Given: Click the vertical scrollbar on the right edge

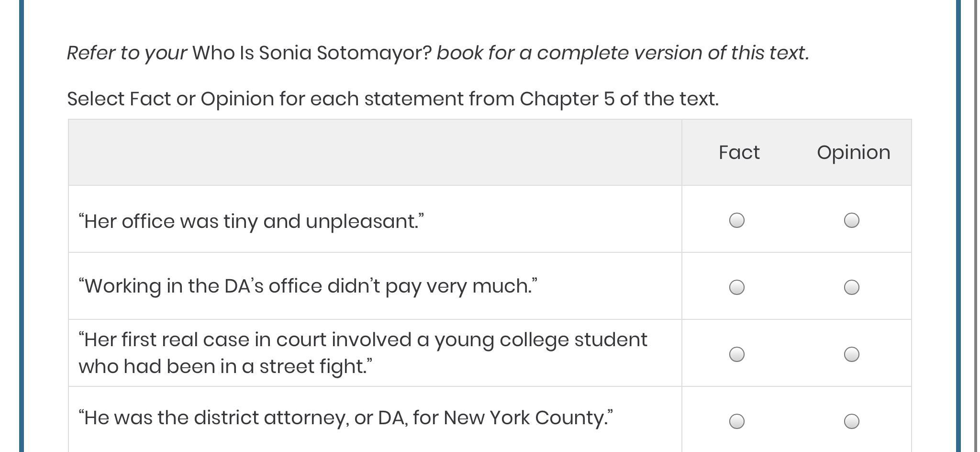Looking at the screenshot, I should click(975, 226).
